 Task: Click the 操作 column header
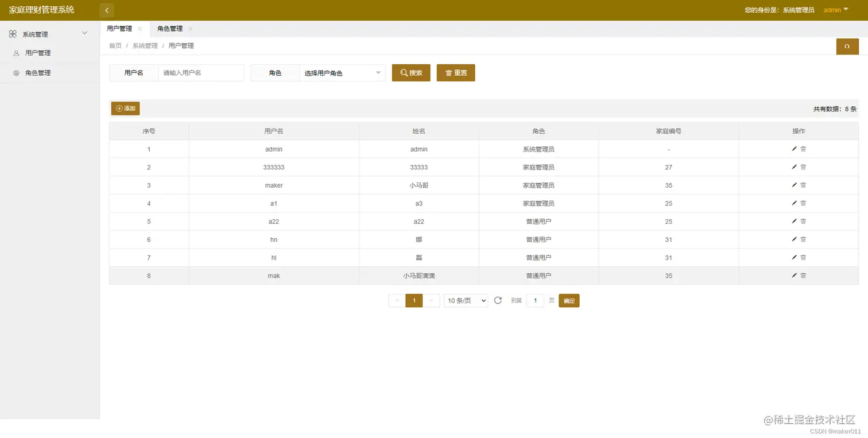point(799,131)
